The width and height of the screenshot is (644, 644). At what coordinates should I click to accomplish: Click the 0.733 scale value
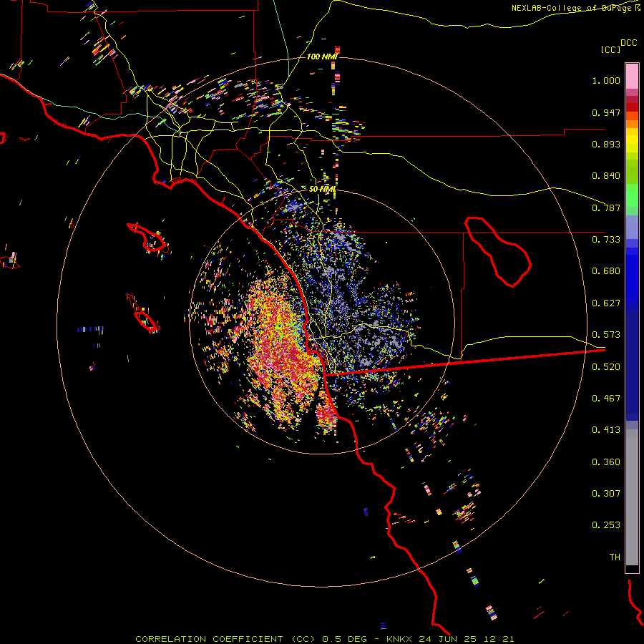click(606, 240)
